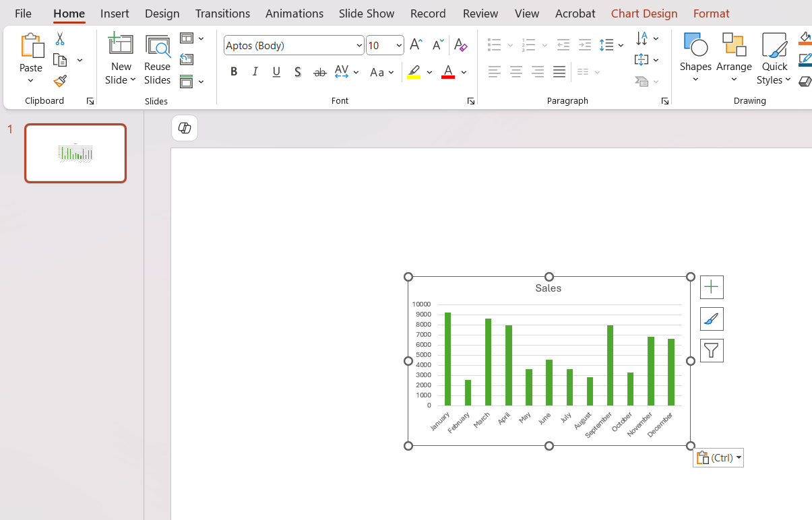This screenshot has height=520, width=812.
Task: Apply red font color
Action: [x=448, y=72]
